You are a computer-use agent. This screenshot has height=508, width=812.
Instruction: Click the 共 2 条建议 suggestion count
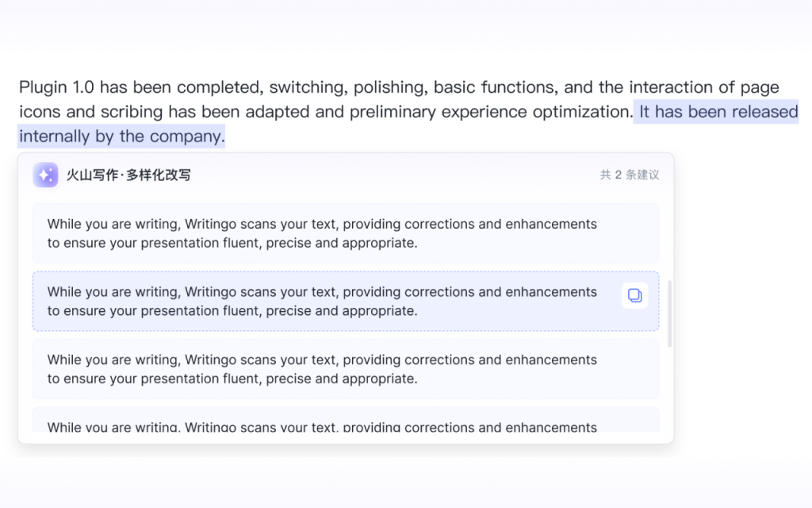click(x=630, y=175)
